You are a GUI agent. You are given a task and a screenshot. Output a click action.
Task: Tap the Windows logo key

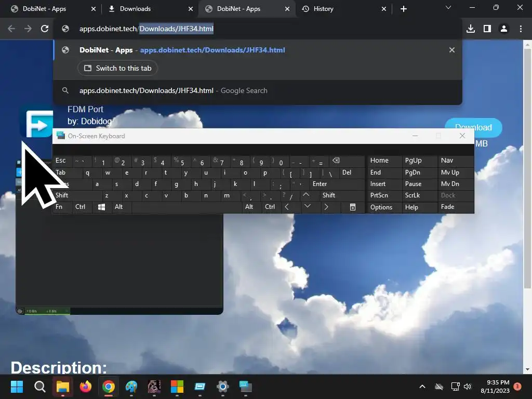[x=101, y=207]
